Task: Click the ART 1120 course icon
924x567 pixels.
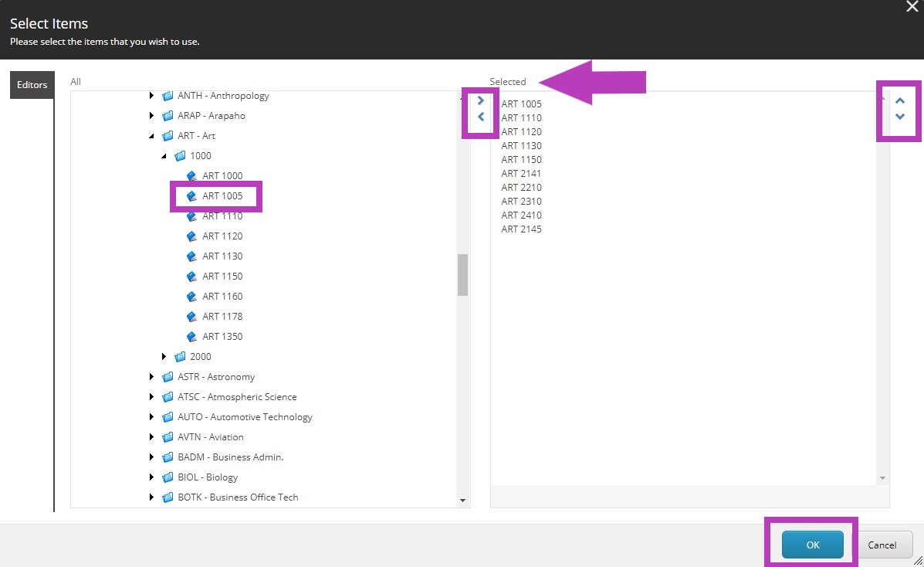Action: (x=191, y=236)
